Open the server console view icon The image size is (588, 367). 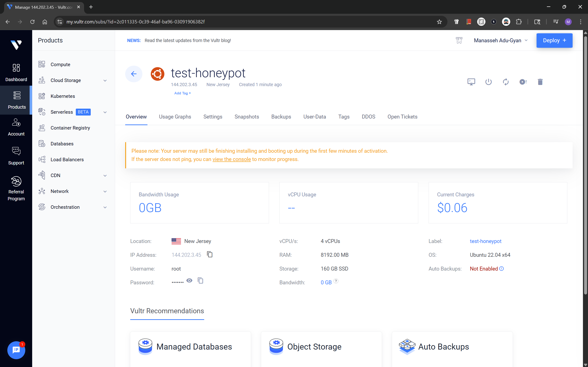[x=471, y=82]
